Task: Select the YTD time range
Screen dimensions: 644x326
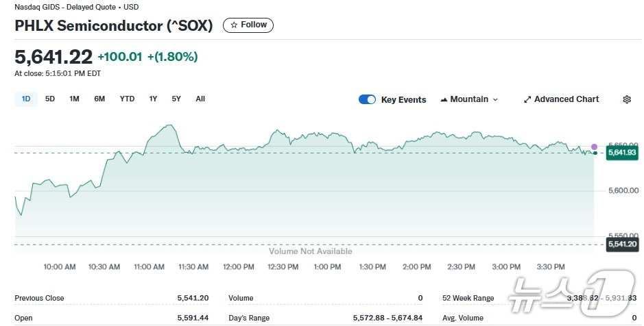Action: pyautogui.click(x=127, y=99)
